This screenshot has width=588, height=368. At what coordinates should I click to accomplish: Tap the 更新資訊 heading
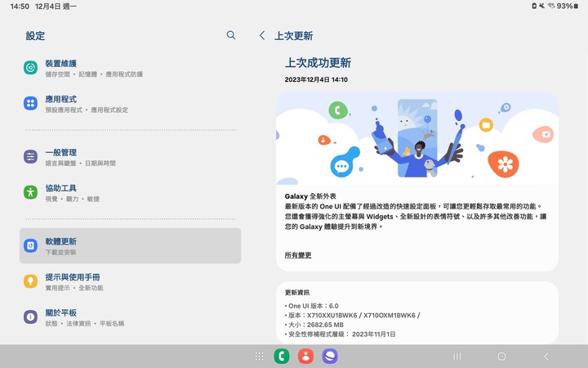[x=297, y=292]
